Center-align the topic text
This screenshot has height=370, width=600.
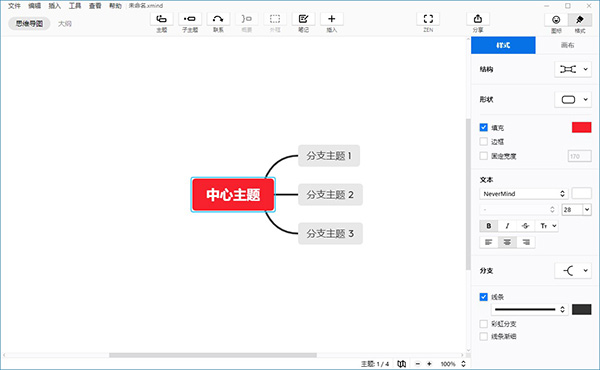click(507, 242)
